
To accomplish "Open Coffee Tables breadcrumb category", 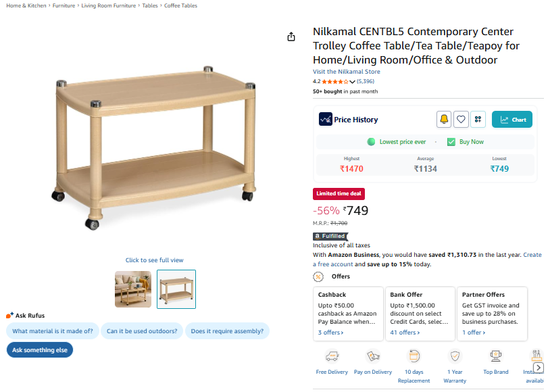I will (180, 5).
